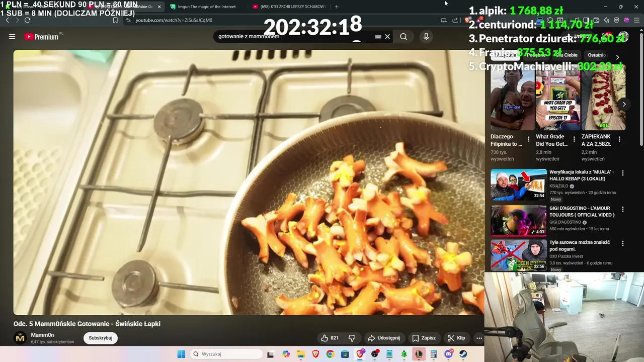Open the Mamm0n channel name link
Screen dimensions: 644x362
pyautogui.click(x=42, y=335)
